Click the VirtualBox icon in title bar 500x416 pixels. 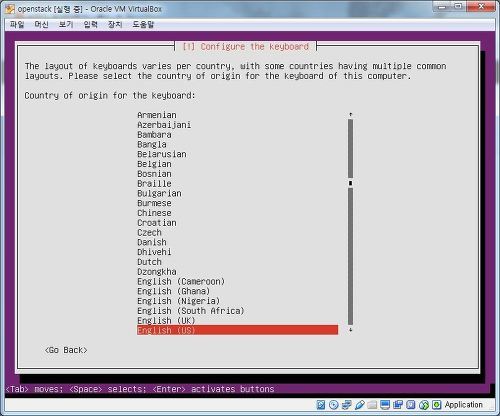tap(10, 9)
